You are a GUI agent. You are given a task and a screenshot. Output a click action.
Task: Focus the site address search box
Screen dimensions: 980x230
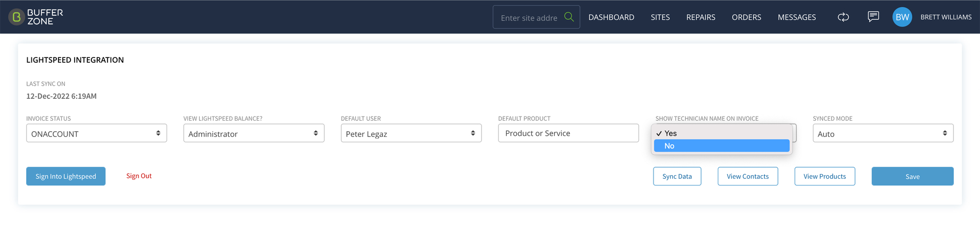(529, 17)
